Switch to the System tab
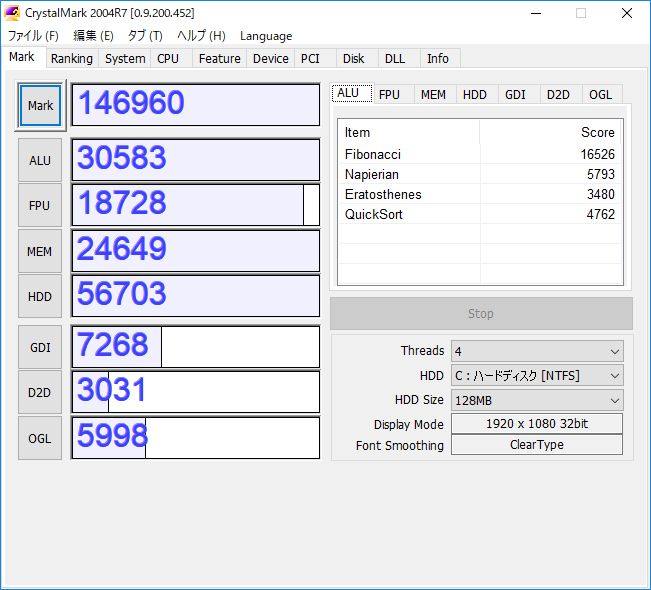The height and width of the screenshot is (590, 651). (x=125, y=59)
